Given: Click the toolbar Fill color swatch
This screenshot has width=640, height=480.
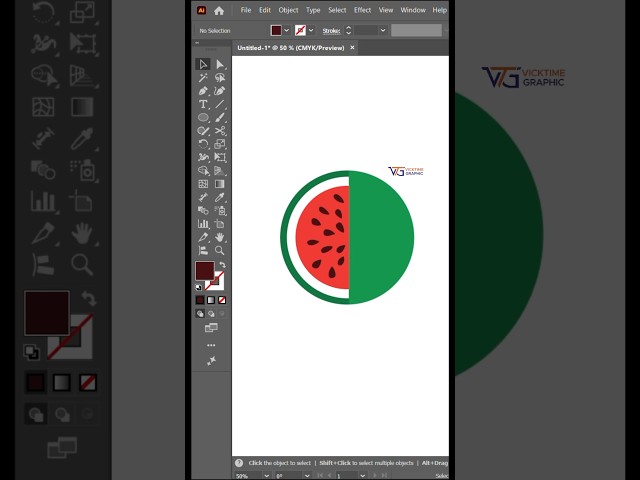Looking at the screenshot, I should [x=204, y=271].
